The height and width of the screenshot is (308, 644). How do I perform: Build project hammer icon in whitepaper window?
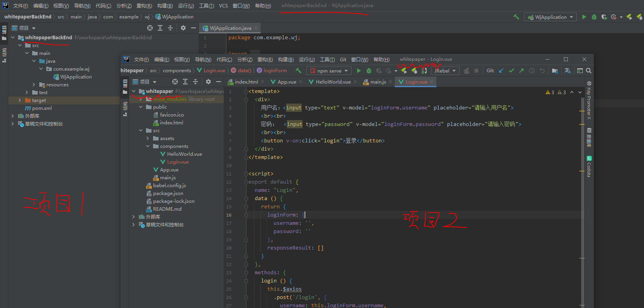pyautogui.click(x=299, y=71)
